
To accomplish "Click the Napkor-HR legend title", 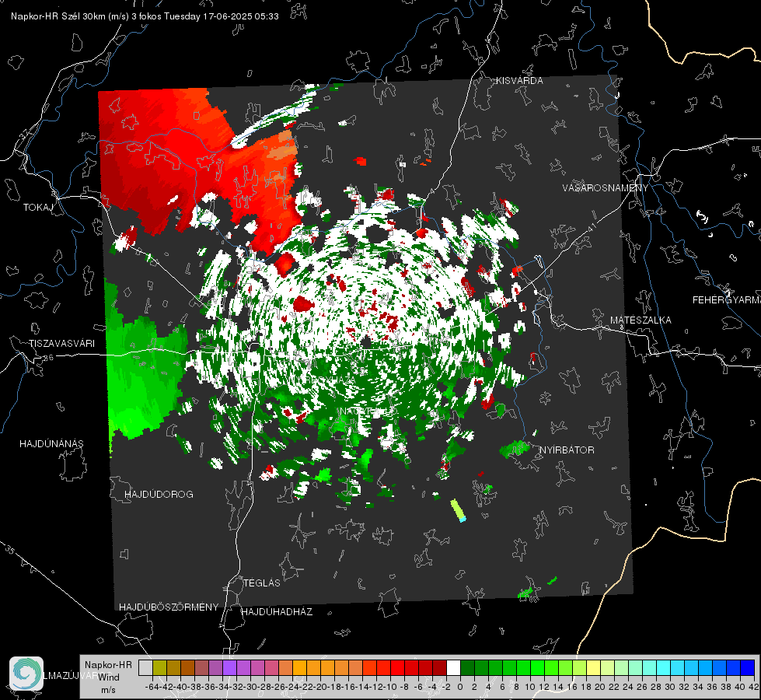I will (x=108, y=664).
